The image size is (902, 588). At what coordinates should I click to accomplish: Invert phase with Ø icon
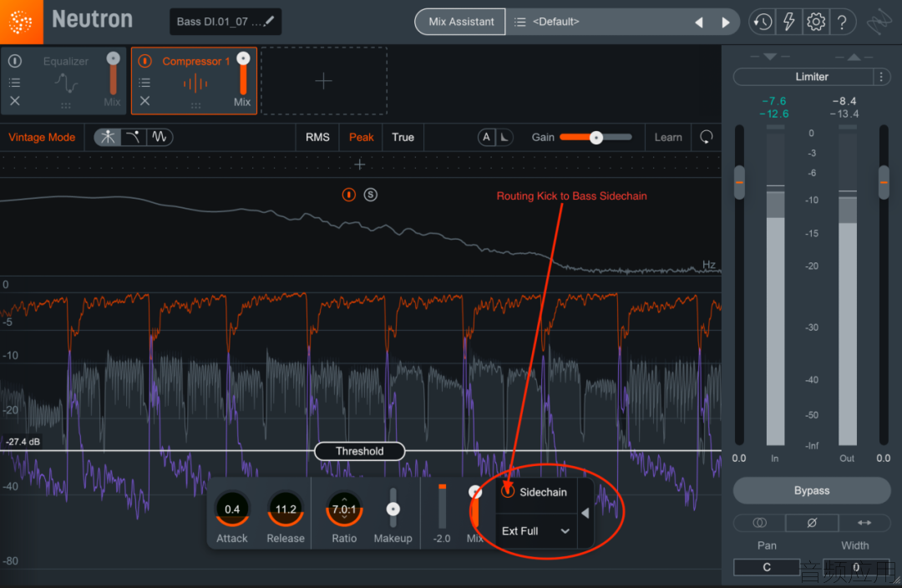click(x=812, y=522)
